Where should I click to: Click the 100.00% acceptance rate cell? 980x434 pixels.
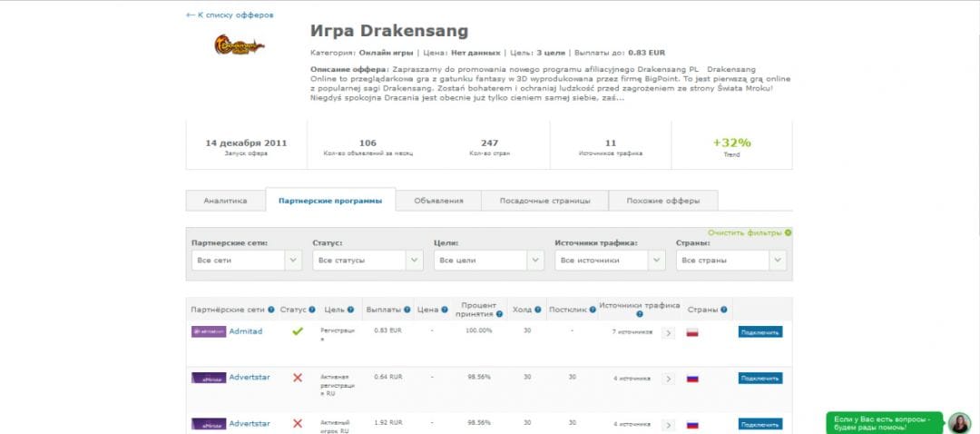(478, 330)
